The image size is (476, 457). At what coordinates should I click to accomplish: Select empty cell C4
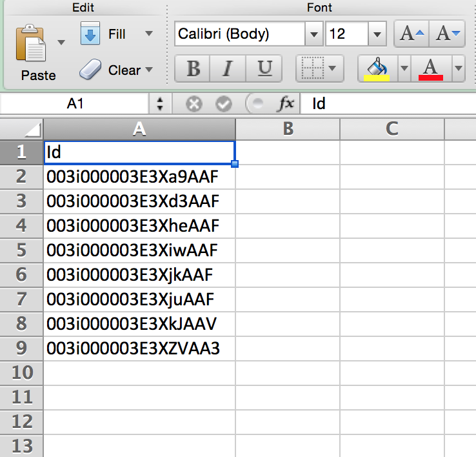[x=392, y=226]
